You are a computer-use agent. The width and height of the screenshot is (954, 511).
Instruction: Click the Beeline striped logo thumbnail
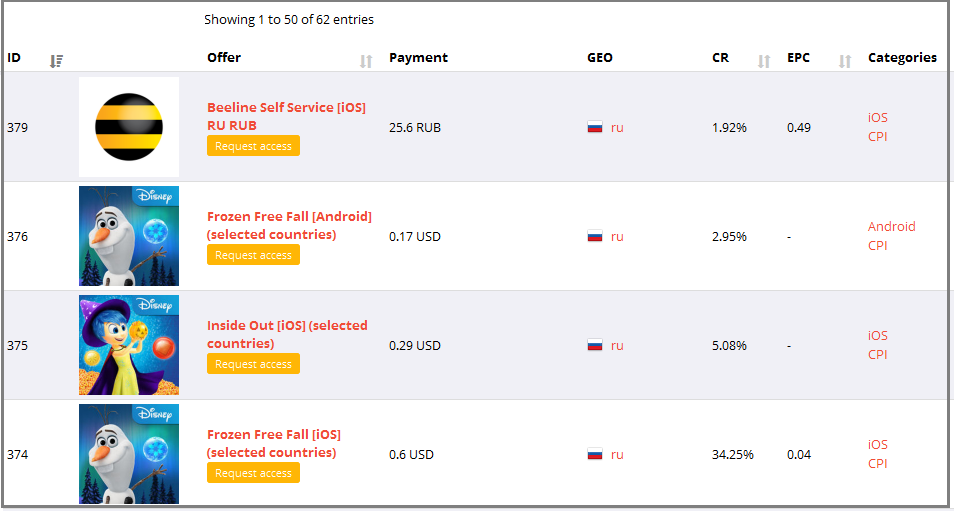[x=129, y=127]
